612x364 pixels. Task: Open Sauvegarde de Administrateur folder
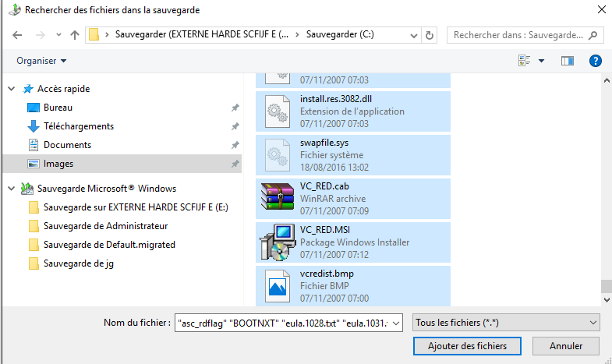(105, 226)
